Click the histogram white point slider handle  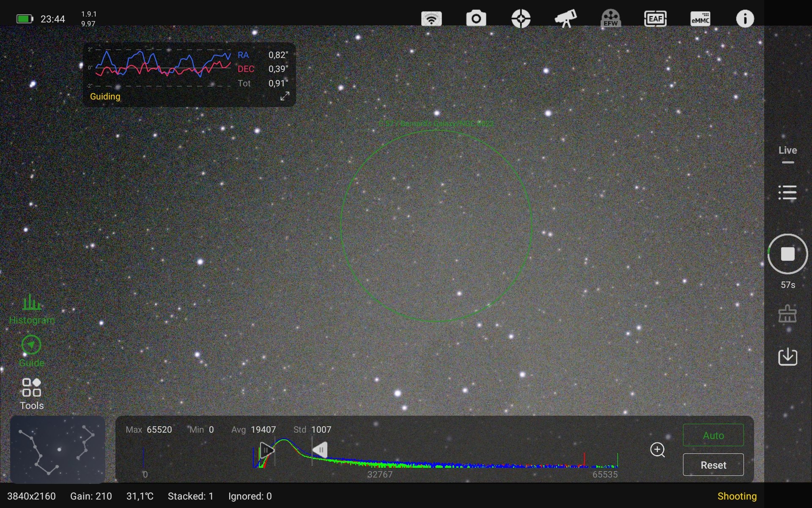[x=320, y=450]
